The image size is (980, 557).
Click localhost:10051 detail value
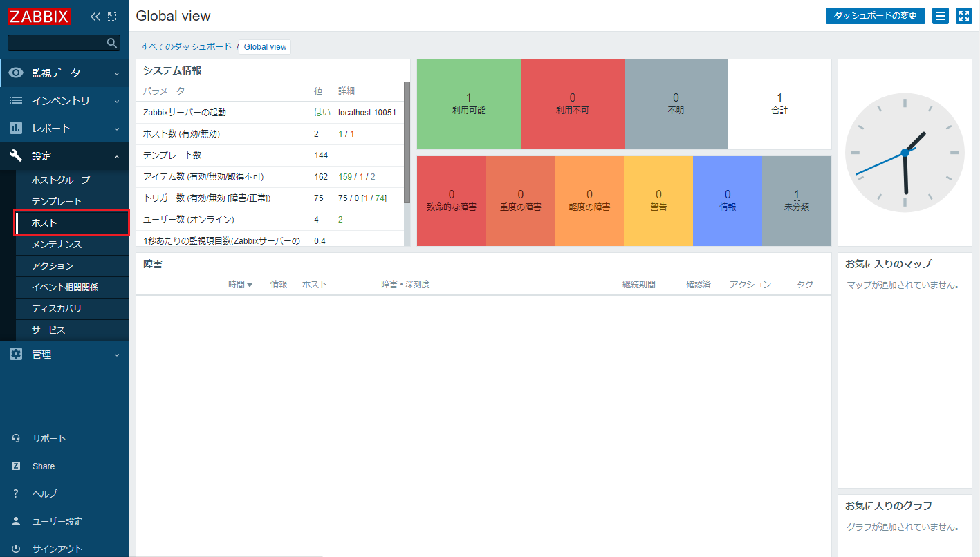pyautogui.click(x=367, y=112)
